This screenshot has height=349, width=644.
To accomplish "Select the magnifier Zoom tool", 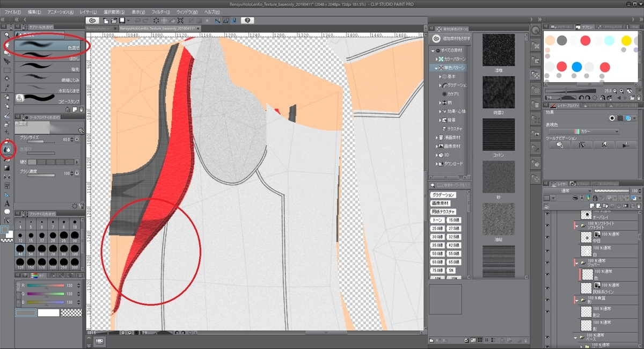I will [7, 35].
